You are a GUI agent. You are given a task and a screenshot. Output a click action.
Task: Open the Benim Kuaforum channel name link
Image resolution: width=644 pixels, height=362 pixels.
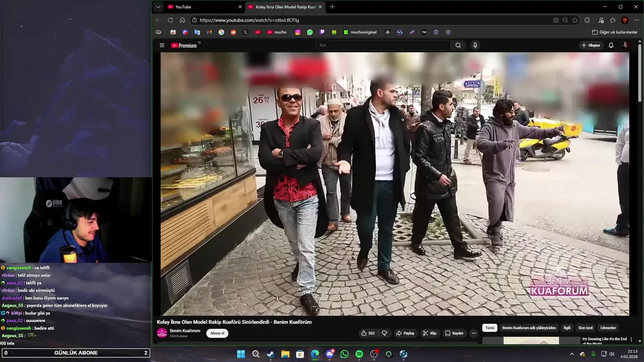click(x=185, y=331)
